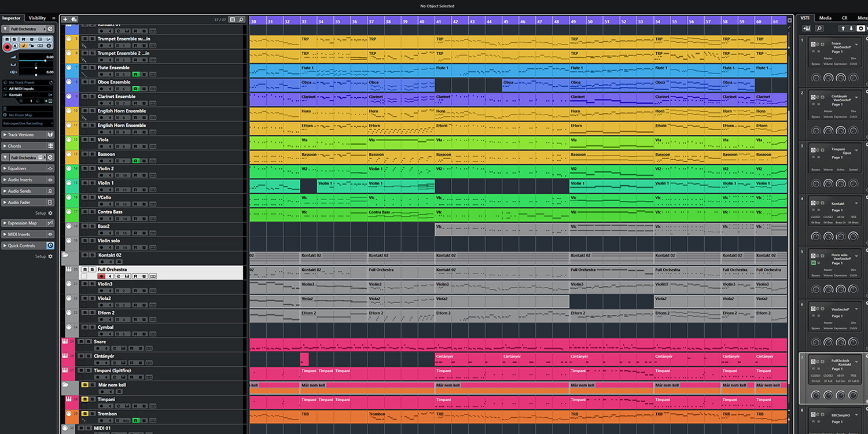Toggle the inspector Record Enable red button
Screen dimensions: 868x434
tap(7, 46)
